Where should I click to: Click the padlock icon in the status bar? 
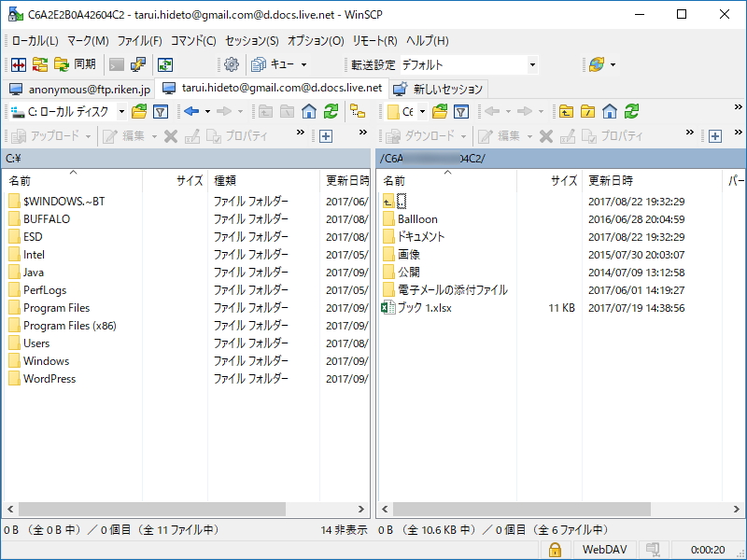coord(554,550)
